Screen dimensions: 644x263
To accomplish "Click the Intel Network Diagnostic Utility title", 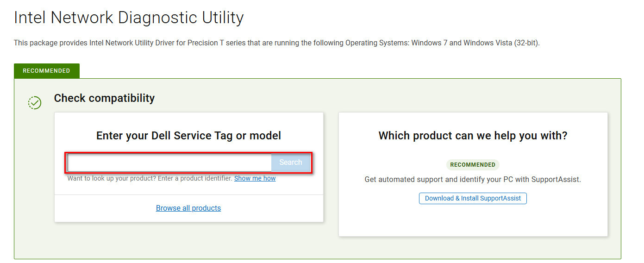I will tap(129, 18).
